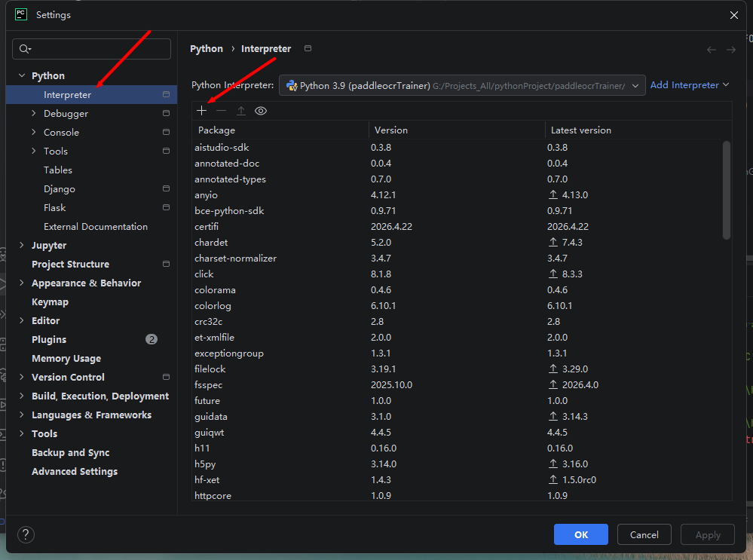Click the project-level icon on Interpreter row
The height and width of the screenshot is (560, 753).
[x=166, y=94]
